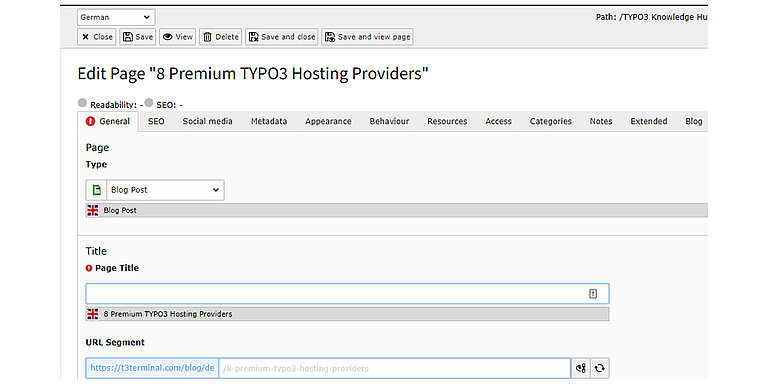Toggle URL segment edit lock icon
768x384 pixels.
pos(581,368)
